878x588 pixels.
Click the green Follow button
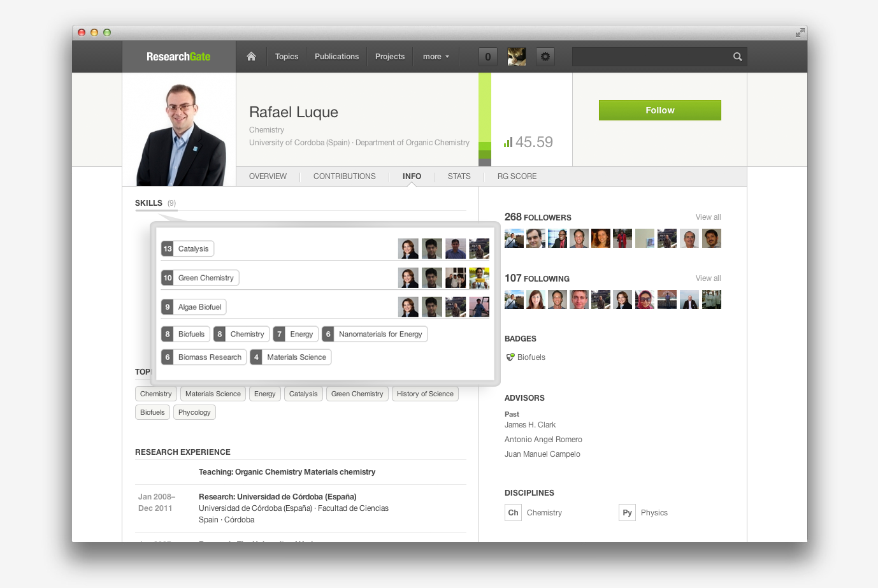click(x=660, y=110)
